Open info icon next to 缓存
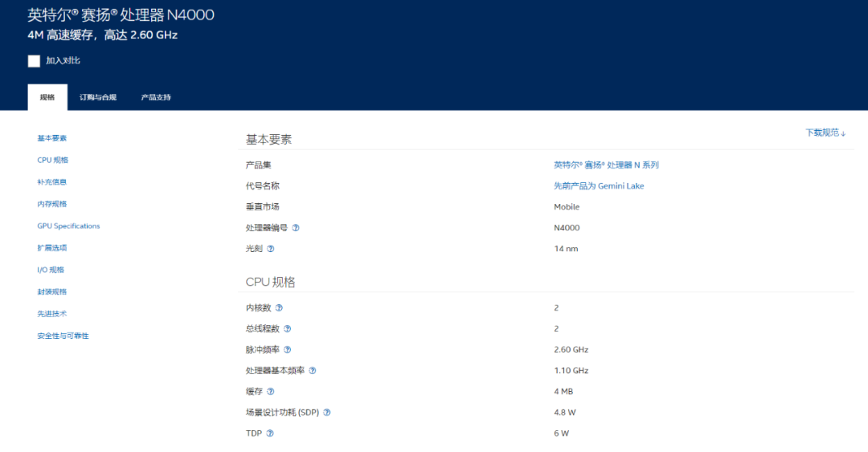Screen dimensions: 868x452 [x=271, y=392]
